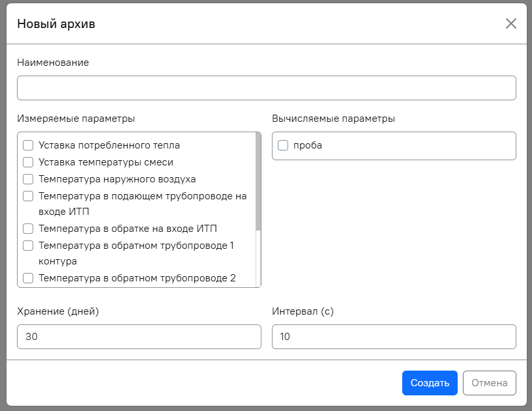The width and height of the screenshot is (532, 411).
Task: Click the Наименование label text
Action: [53, 63]
